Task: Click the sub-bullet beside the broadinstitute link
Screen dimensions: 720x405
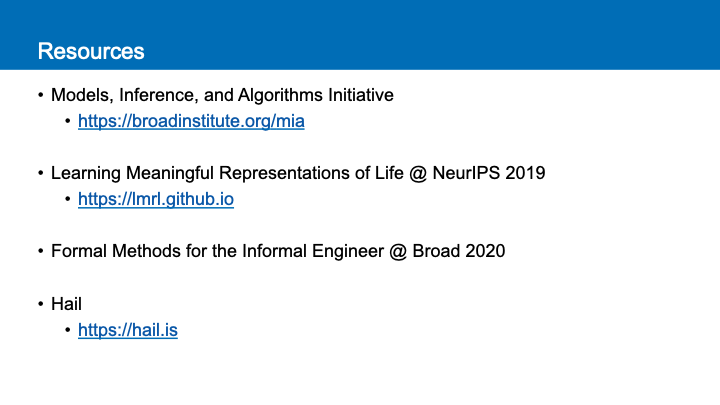Action: [68, 121]
